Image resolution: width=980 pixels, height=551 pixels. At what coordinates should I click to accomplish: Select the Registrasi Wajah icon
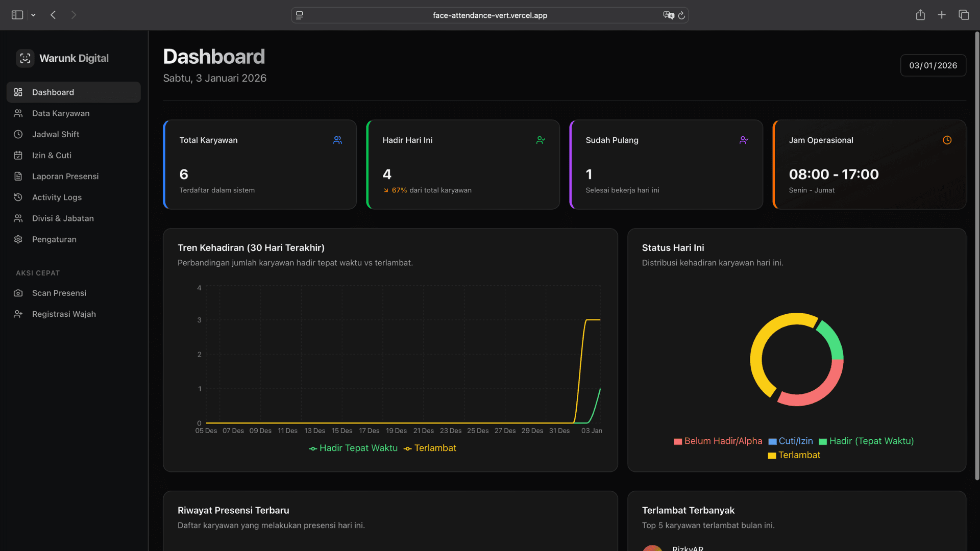(18, 314)
